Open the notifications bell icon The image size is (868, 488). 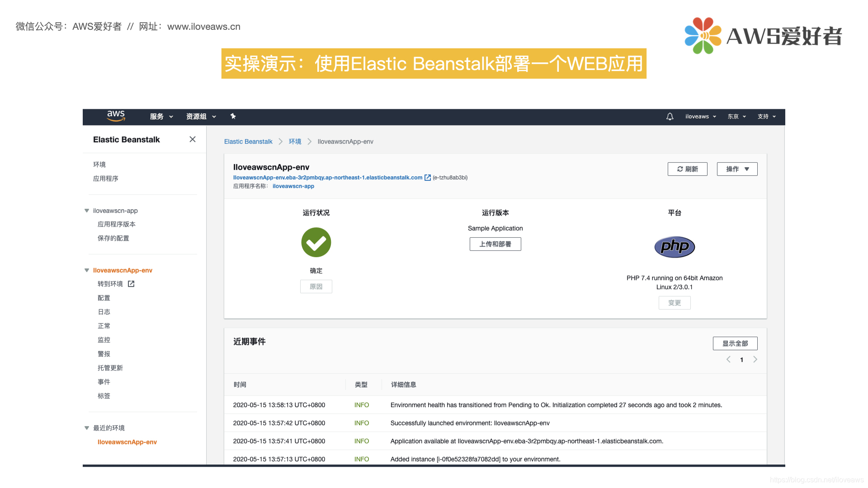(670, 117)
